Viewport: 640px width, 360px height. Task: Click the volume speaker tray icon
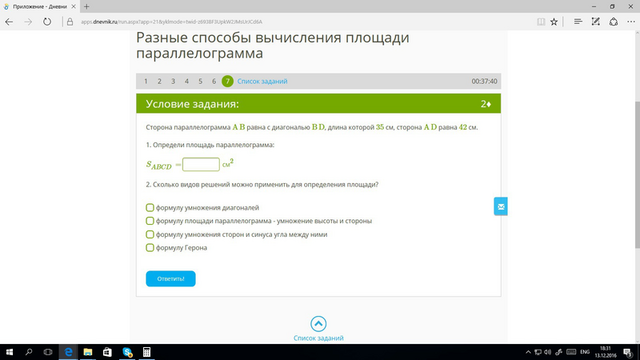[x=548, y=352]
